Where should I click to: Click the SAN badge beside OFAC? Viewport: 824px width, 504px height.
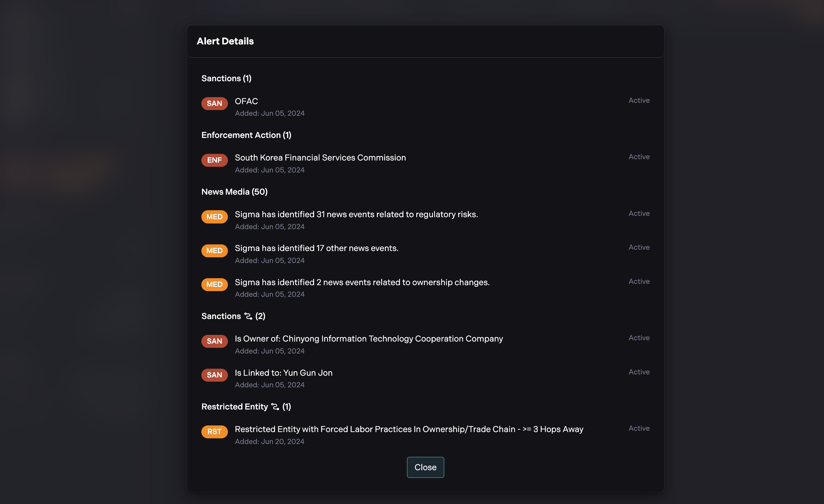pos(214,103)
